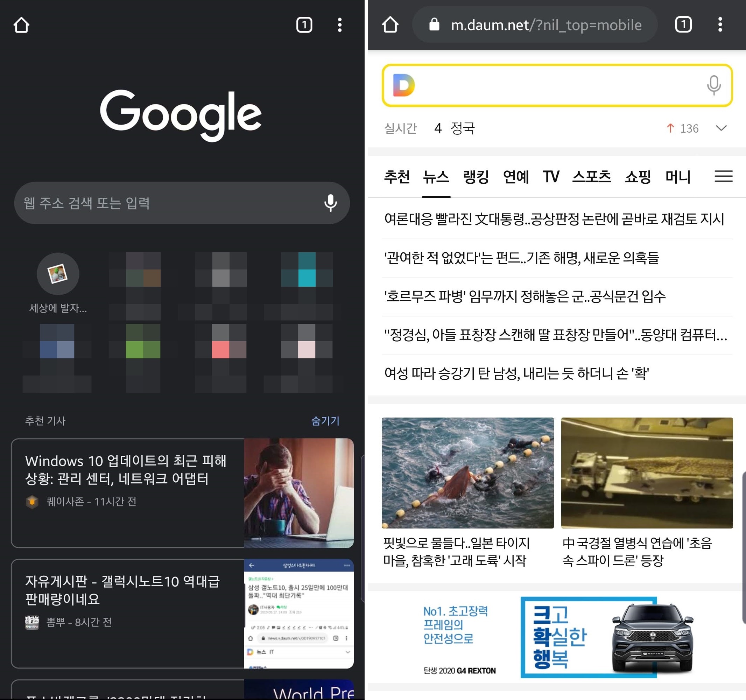Open headline about 호르무즈 파병
The image size is (746, 700).
tap(525, 296)
